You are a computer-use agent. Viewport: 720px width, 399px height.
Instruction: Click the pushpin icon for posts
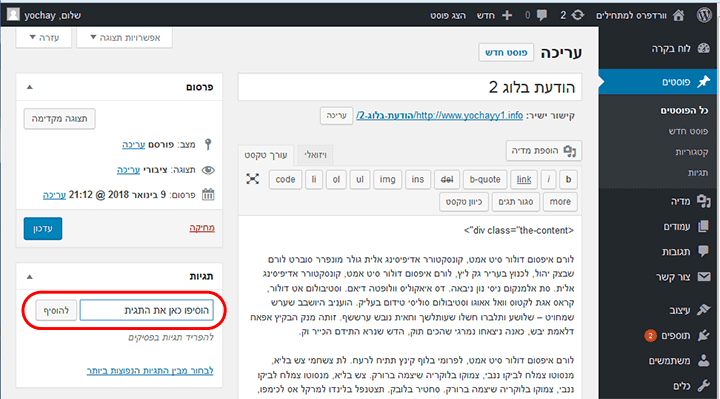pyautogui.click(x=703, y=82)
